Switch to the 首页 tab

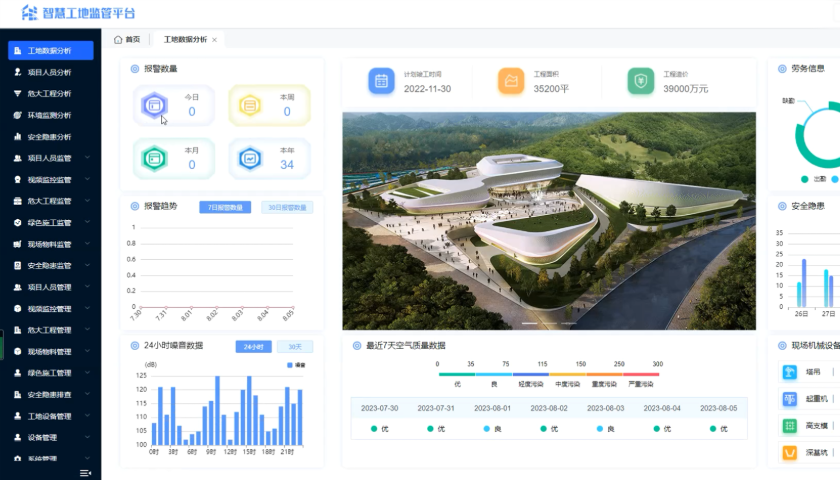(127, 40)
